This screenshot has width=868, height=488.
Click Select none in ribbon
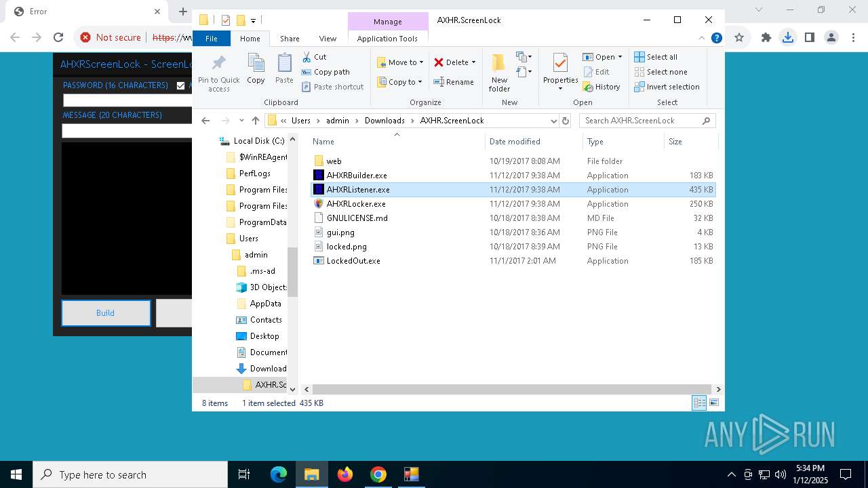point(661,72)
